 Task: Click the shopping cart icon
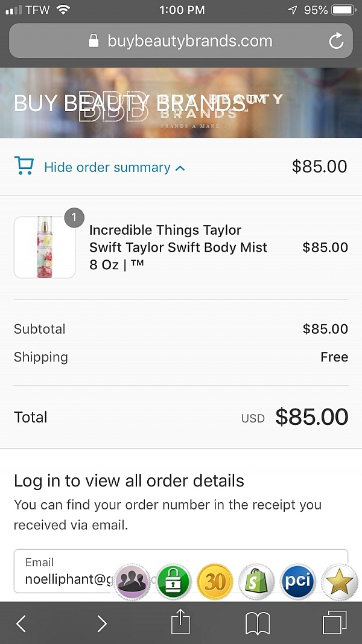pos(24,167)
